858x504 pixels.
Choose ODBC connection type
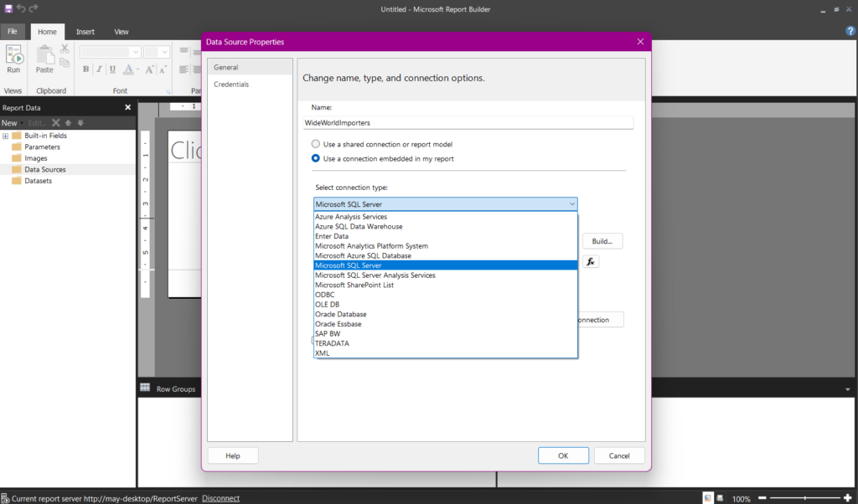446,295
